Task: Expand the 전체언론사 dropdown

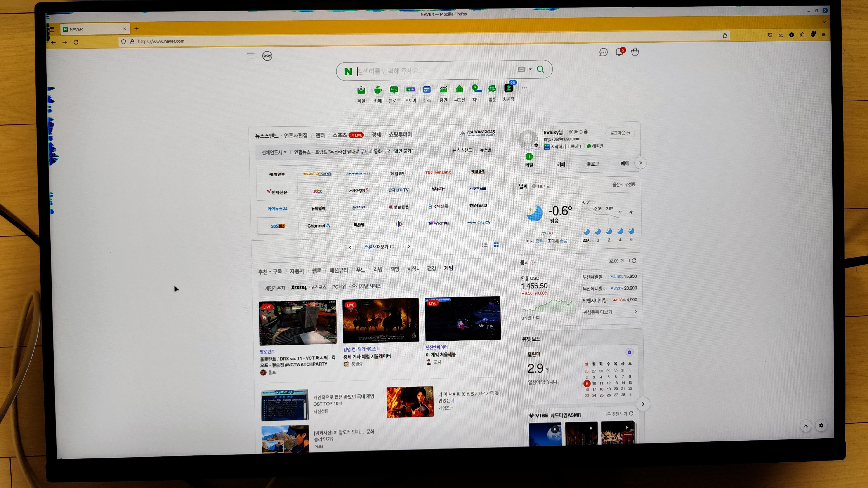Action: (x=274, y=152)
